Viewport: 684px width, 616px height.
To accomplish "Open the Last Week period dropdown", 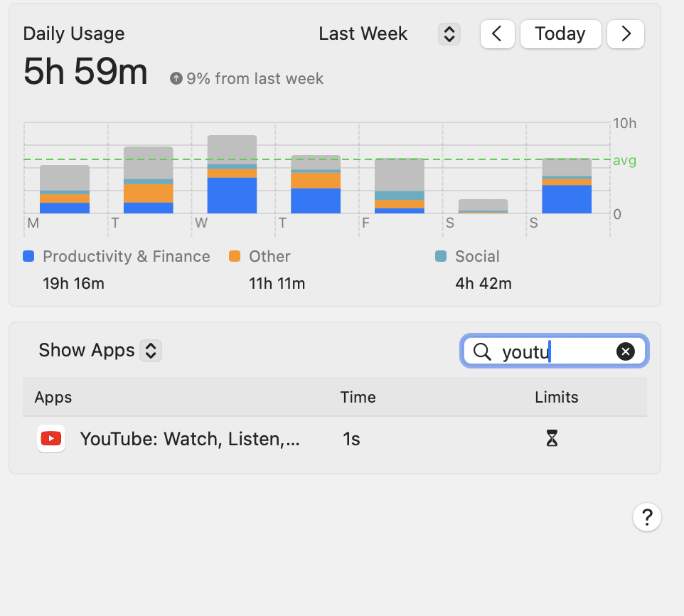I will click(449, 34).
